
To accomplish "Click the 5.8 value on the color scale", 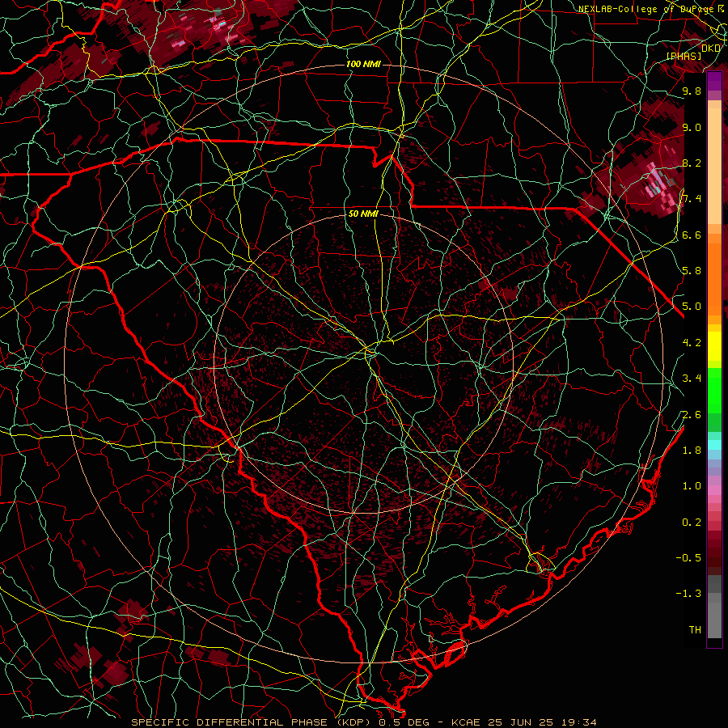I will pos(692,271).
